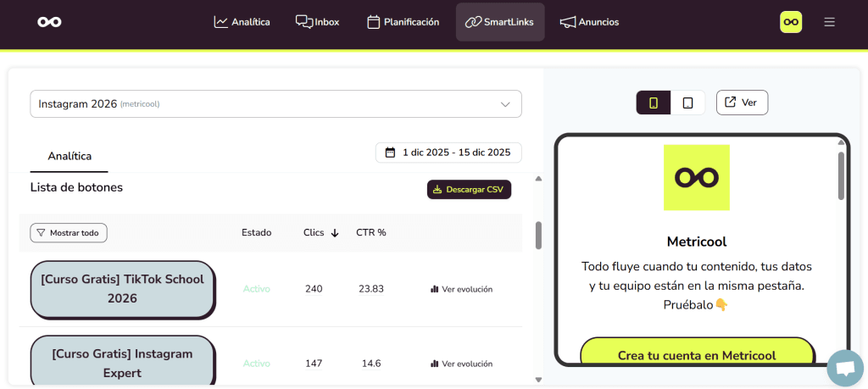Viewport: 868px width, 389px height.
Task: Open the hamburger menu icon
Action: pos(829,22)
